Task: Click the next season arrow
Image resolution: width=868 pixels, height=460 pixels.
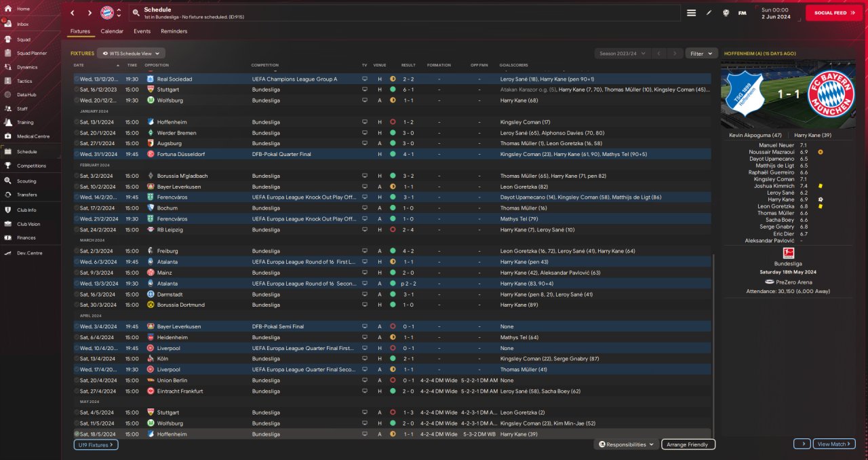Action: point(674,53)
